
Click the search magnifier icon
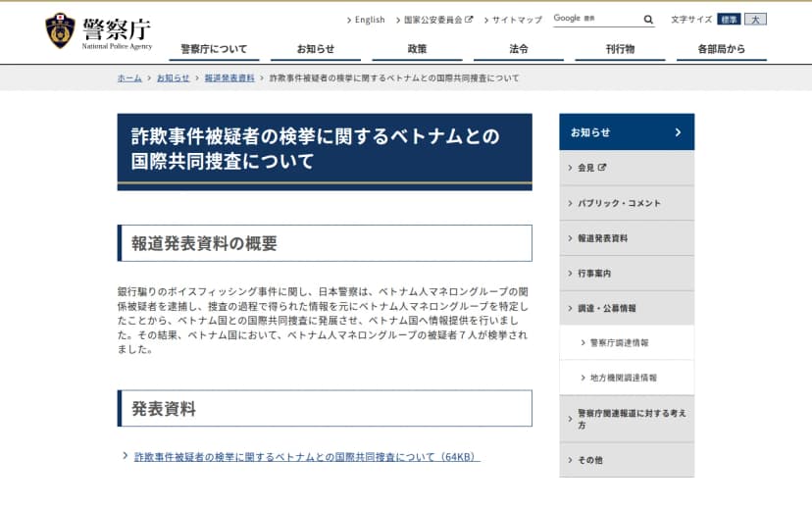pos(648,20)
